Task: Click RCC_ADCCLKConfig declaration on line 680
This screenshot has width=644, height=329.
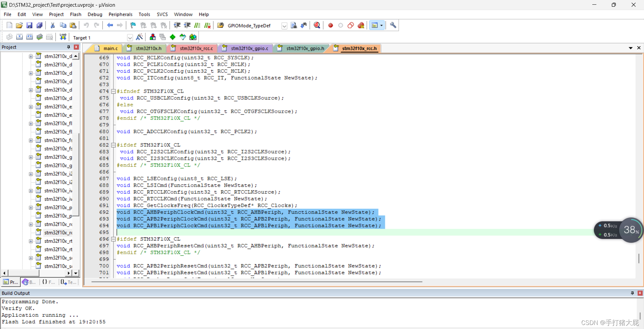Action: tap(187, 132)
